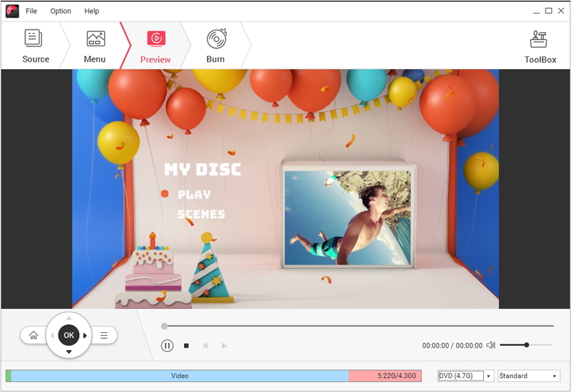Mute the volume speaker icon

(491, 345)
